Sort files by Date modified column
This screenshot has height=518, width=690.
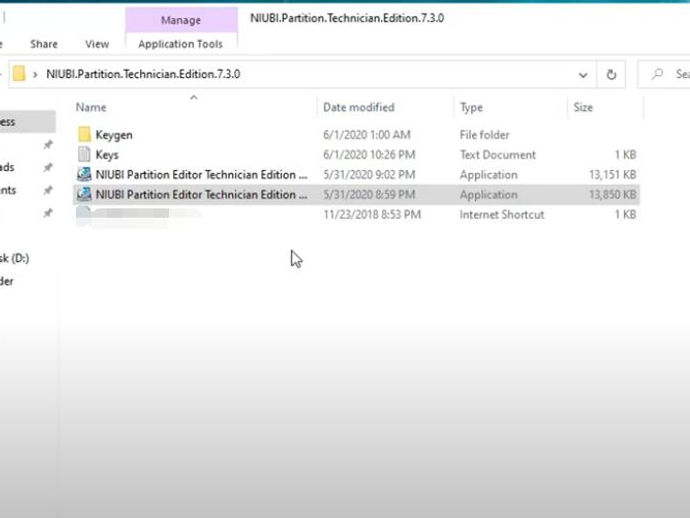click(359, 107)
